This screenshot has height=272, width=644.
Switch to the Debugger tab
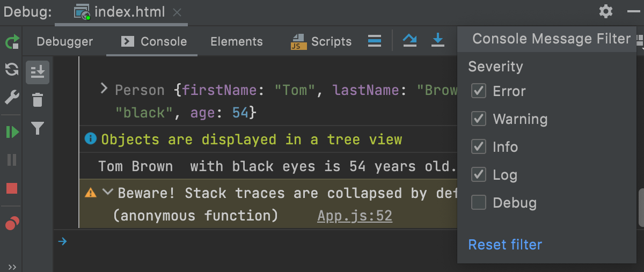coord(64,42)
